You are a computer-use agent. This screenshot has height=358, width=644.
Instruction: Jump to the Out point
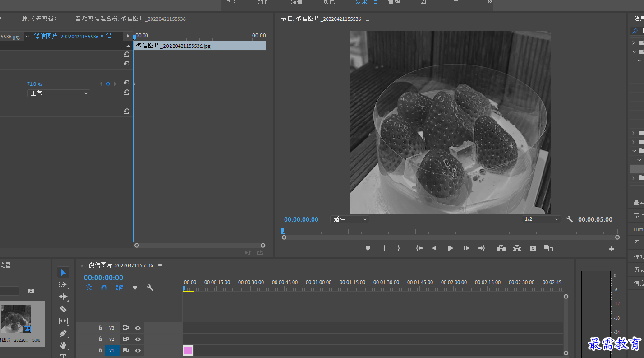click(x=482, y=248)
